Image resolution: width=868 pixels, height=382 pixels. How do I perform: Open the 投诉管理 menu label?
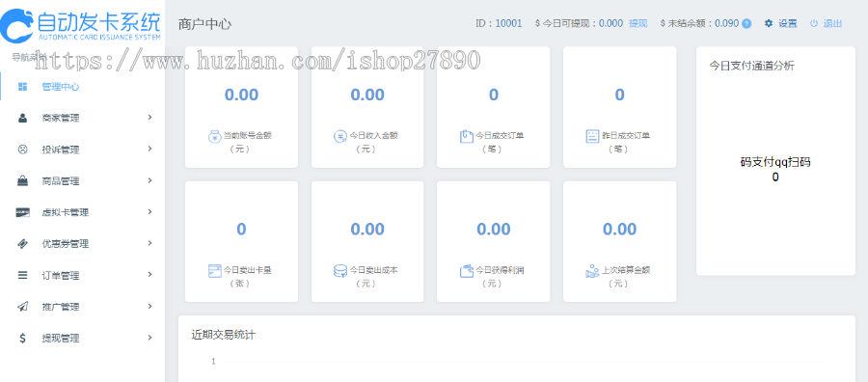tap(61, 150)
